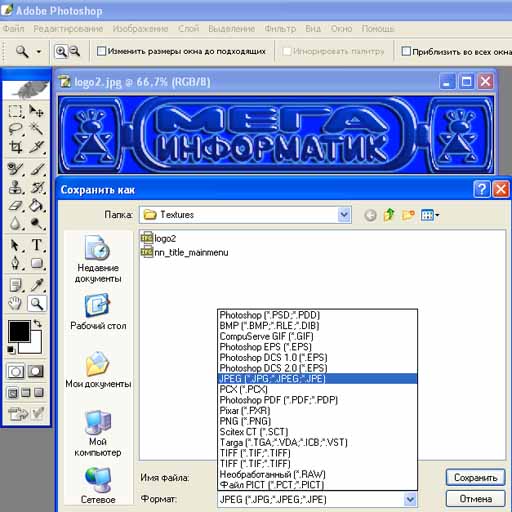
Task: Open Мой компьютер location
Action: (98, 433)
